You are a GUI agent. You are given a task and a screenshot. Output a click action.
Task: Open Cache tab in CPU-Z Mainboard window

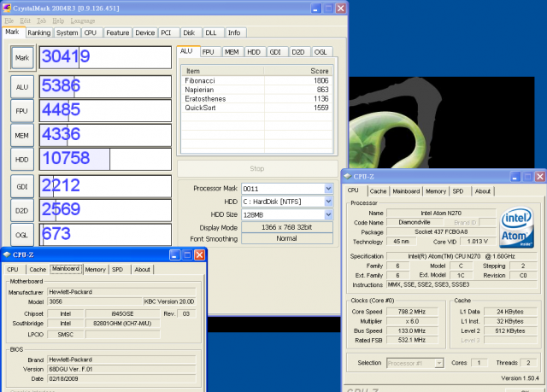[38, 270]
